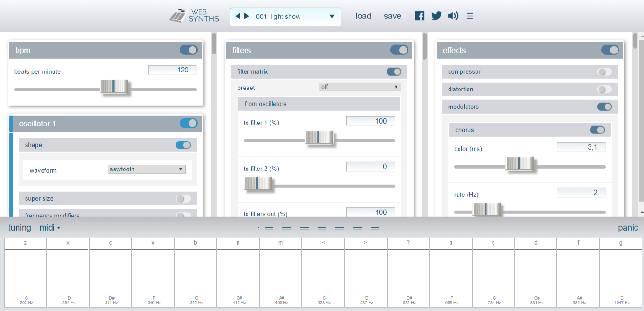Share on Facebook icon
This screenshot has width=644, height=311.
pyautogui.click(x=420, y=16)
